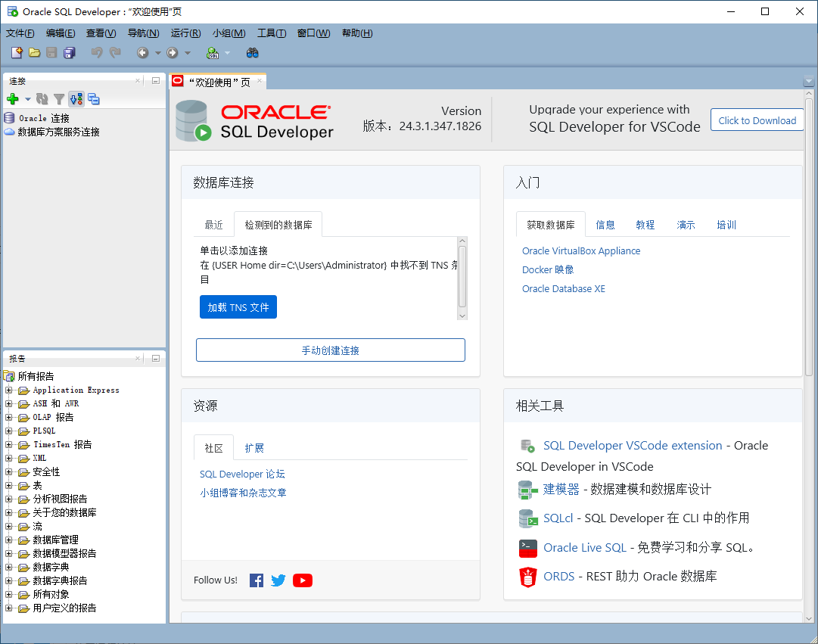Expand the ASH 和 AWR node

click(8, 403)
